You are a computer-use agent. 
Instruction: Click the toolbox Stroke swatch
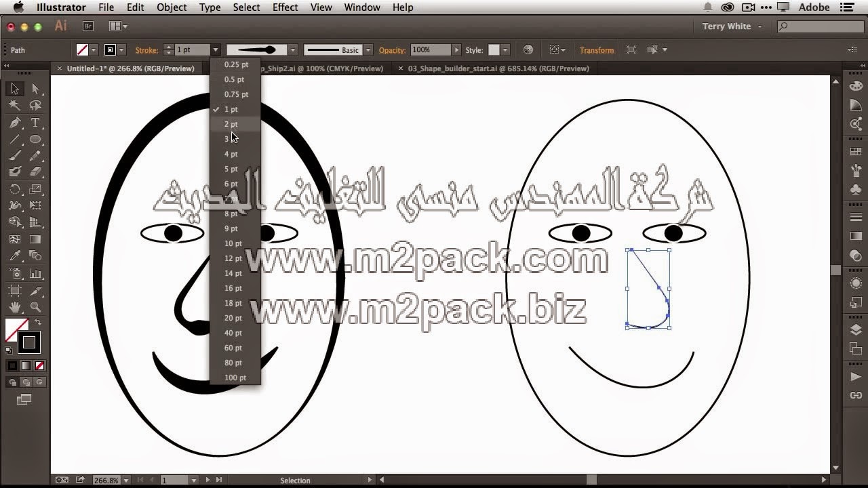[29, 342]
